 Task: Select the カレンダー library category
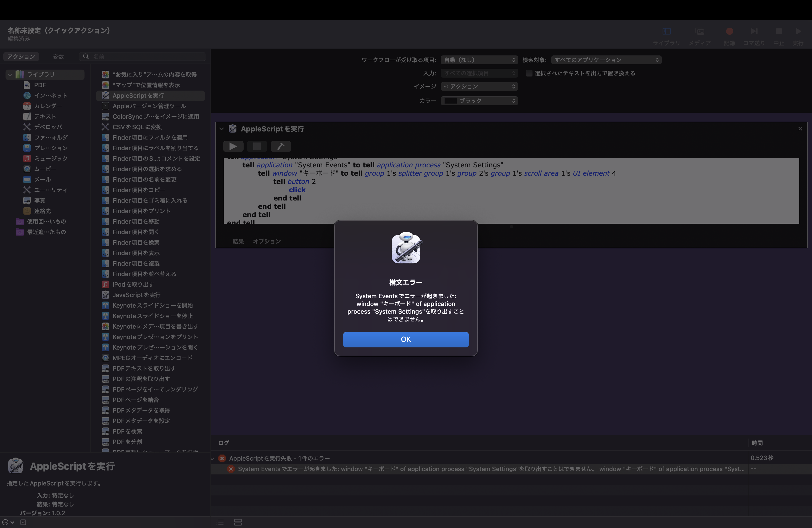[x=48, y=106]
